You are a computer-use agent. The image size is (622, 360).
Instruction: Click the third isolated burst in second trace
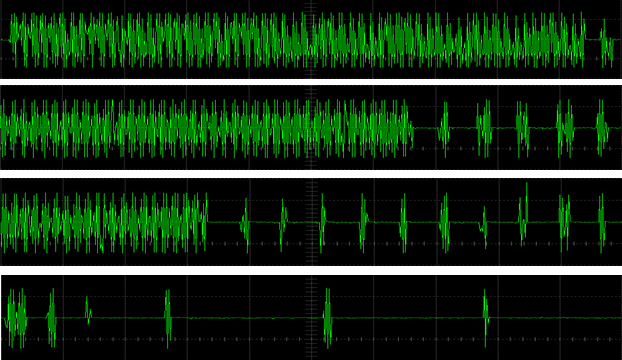(522, 129)
